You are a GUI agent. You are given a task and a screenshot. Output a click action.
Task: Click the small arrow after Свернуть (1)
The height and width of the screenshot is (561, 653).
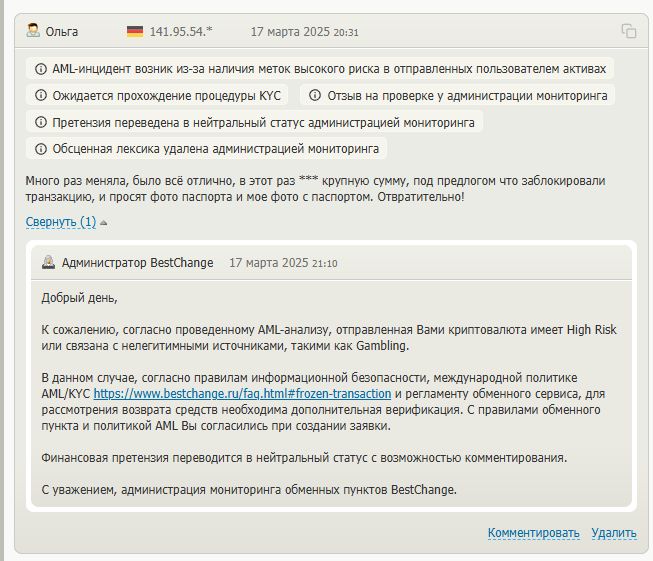point(104,222)
